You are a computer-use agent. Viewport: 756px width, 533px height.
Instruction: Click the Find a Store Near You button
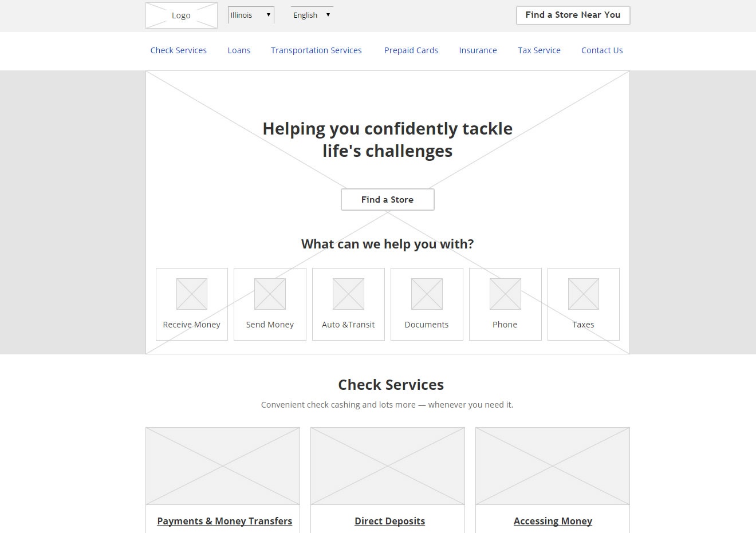point(573,15)
